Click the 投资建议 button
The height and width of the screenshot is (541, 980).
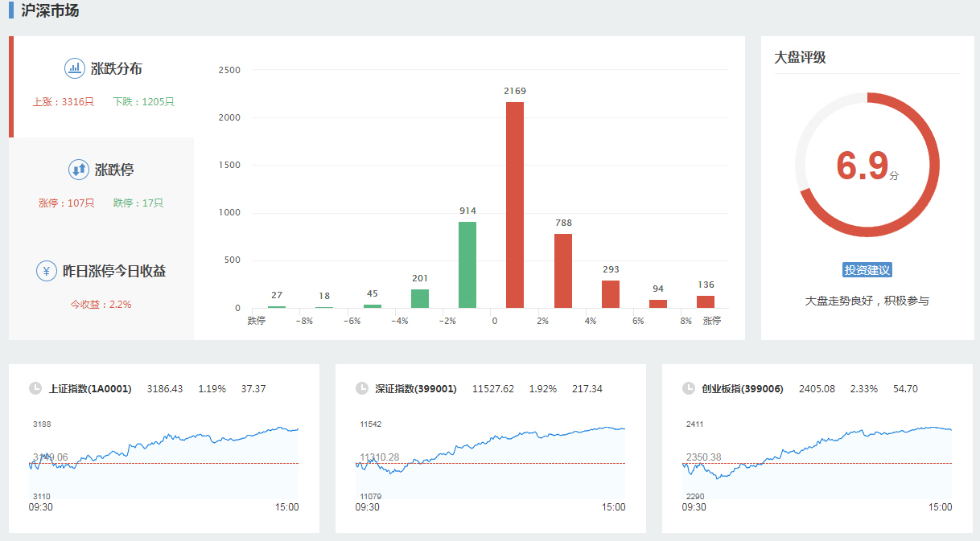coord(867,270)
